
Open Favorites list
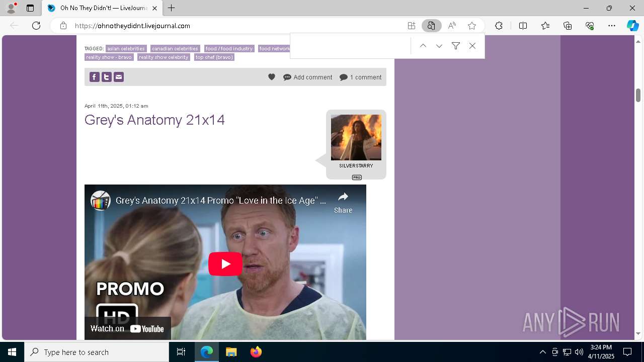coord(545,26)
